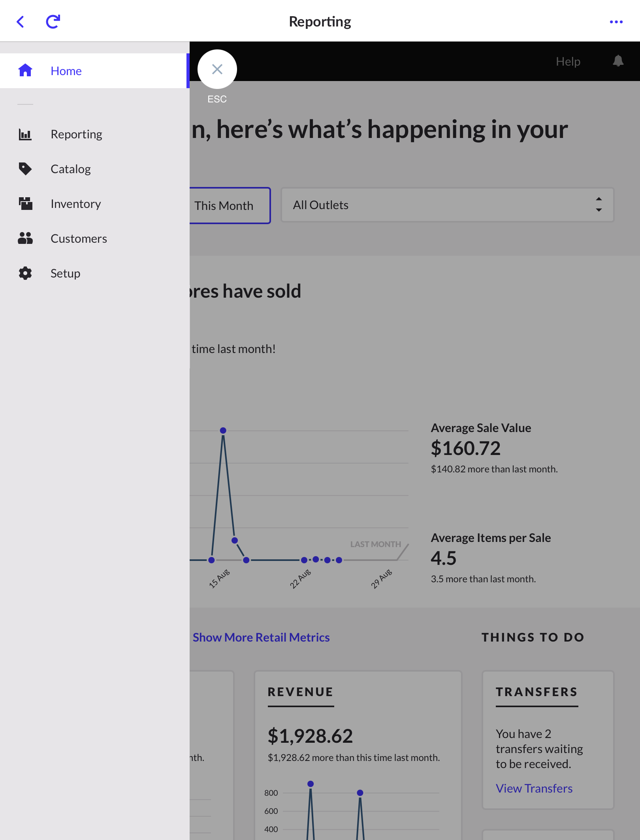
Task: Open the Customers people icon
Action: 25,238
